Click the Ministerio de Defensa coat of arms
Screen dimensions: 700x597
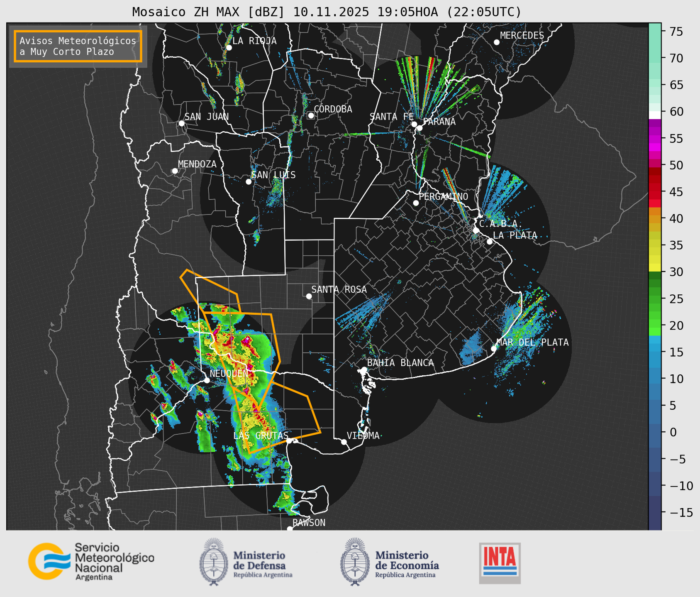[214, 562]
